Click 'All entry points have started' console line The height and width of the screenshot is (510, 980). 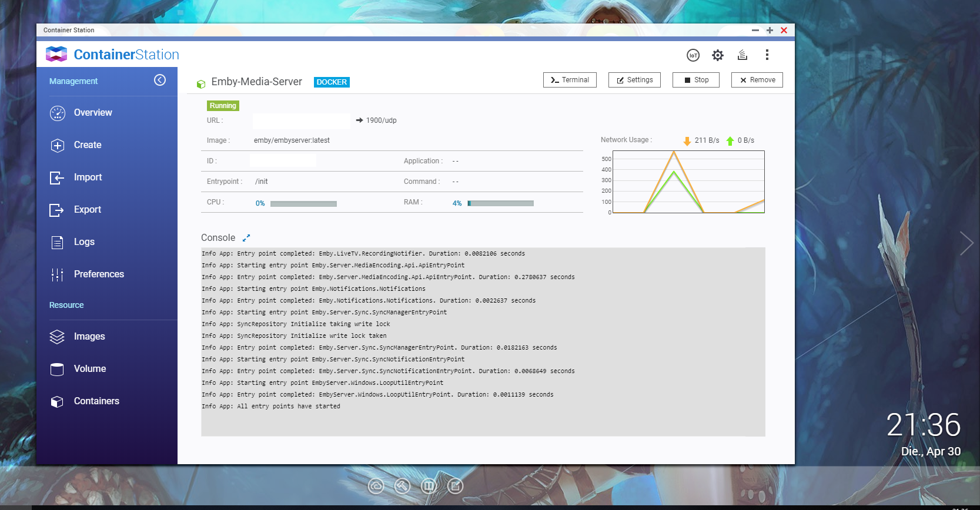[x=271, y=407]
